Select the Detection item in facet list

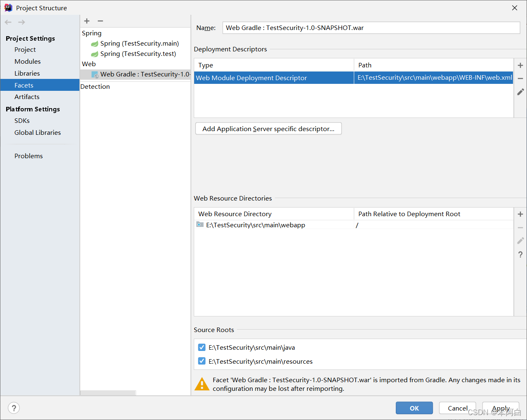(x=95, y=87)
